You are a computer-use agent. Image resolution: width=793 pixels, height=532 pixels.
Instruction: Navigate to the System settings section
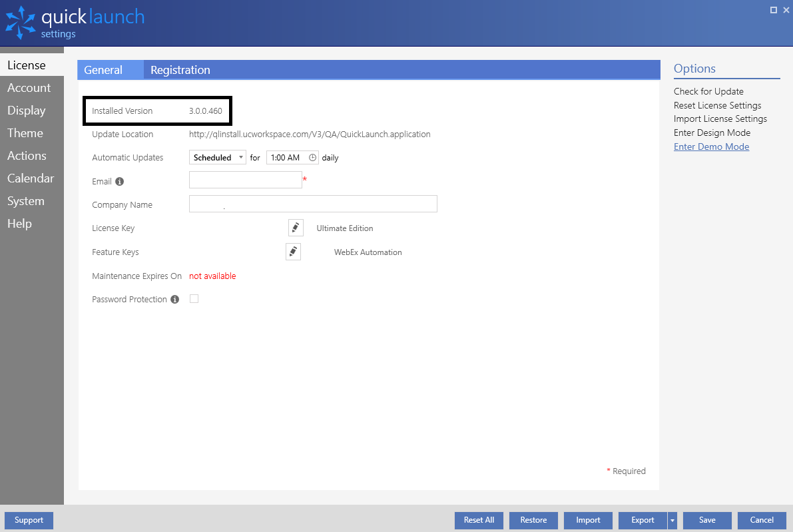point(26,200)
